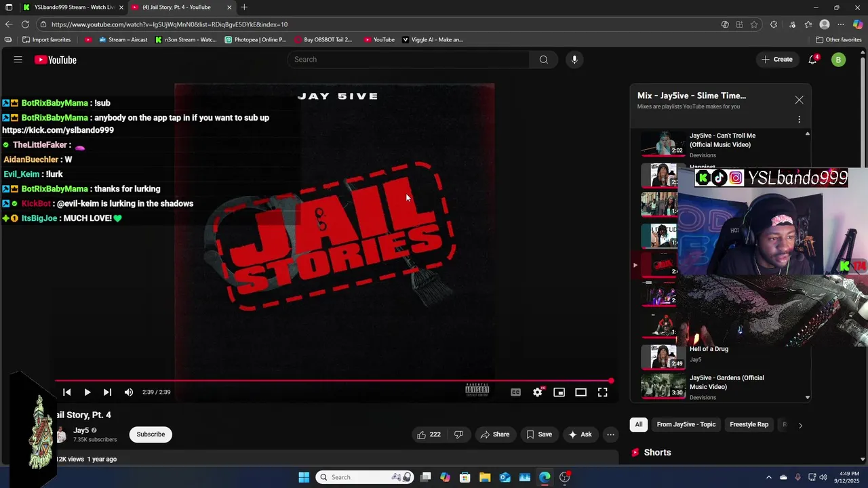This screenshot has width=868, height=488.
Task: Open the Stream – Aircast bookmark
Action: click(123, 40)
